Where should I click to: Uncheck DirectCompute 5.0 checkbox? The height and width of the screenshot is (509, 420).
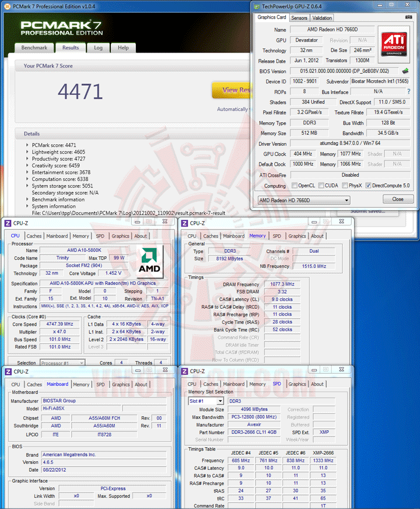[x=368, y=186]
